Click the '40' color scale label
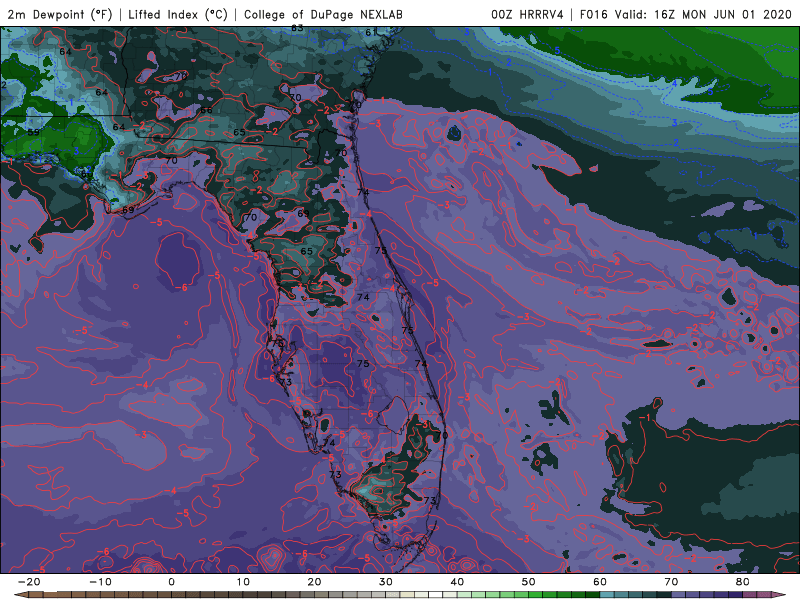 (x=457, y=582)
